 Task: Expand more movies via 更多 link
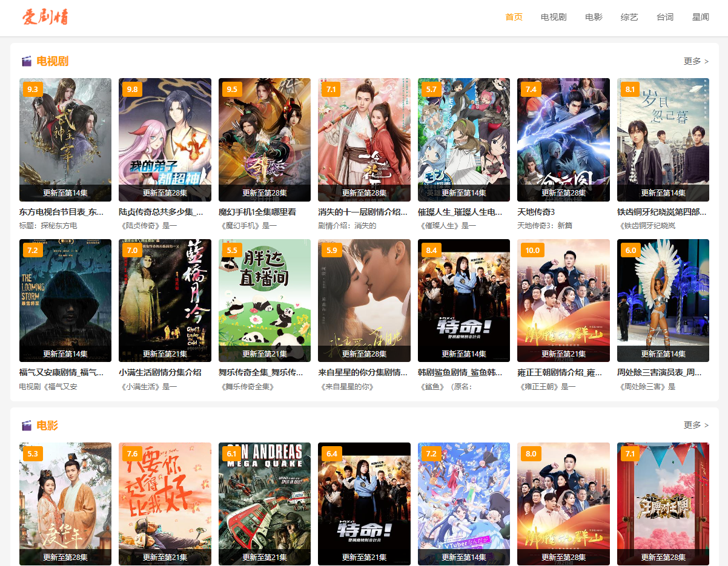(x=696, y=426)
